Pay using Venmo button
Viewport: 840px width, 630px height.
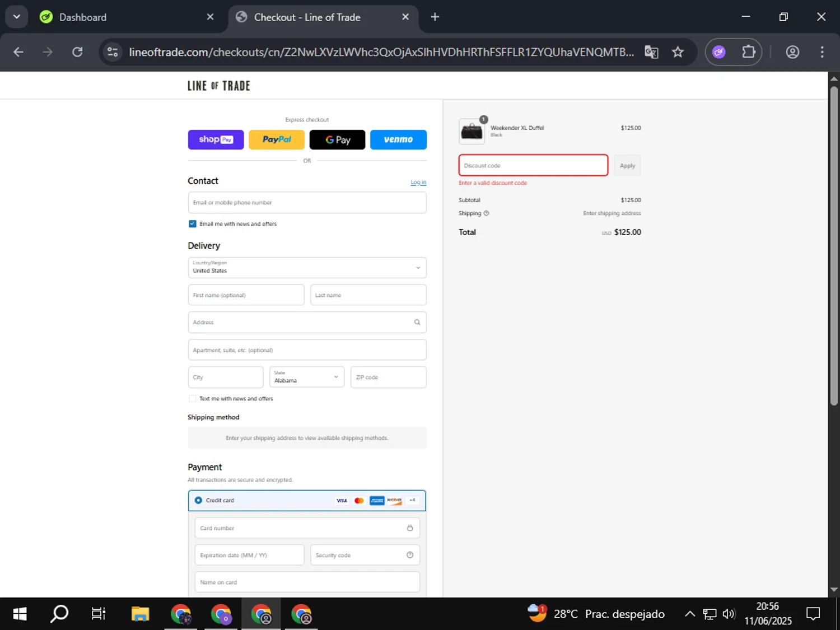point(398,139)
